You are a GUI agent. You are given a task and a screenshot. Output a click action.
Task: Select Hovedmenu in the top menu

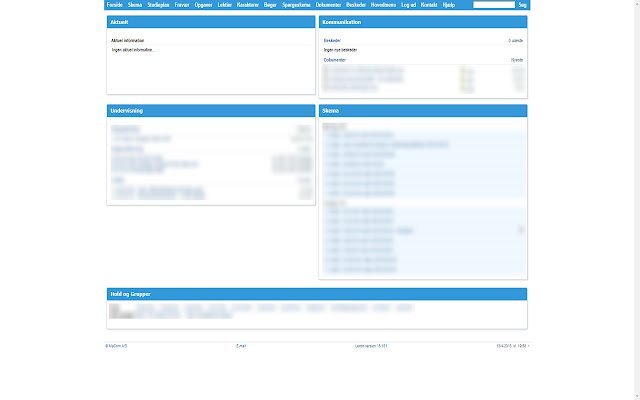click(383, 5)
